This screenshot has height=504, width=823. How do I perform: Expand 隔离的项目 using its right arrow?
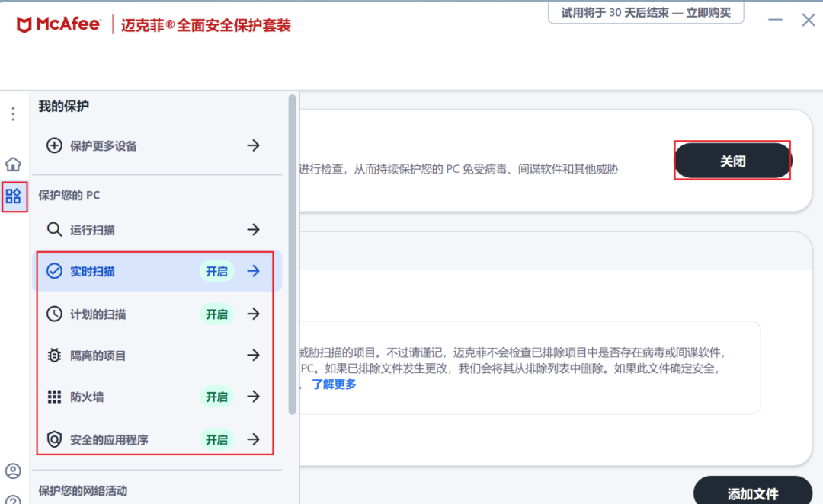(254, 355)
